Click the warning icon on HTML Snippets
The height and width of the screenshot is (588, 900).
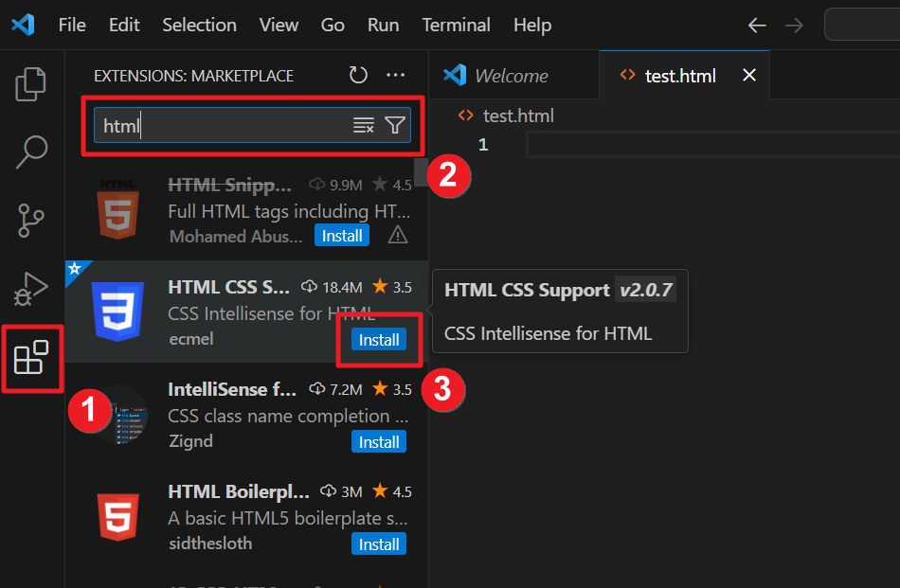pyautogui.click(x=398, y=235)
